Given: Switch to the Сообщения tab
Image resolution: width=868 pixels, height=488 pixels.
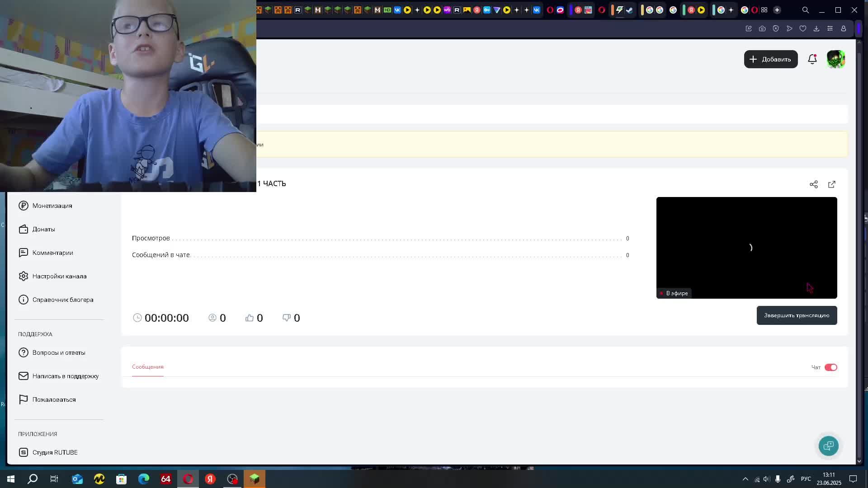Looking at the screenshot, I should 148,367.
